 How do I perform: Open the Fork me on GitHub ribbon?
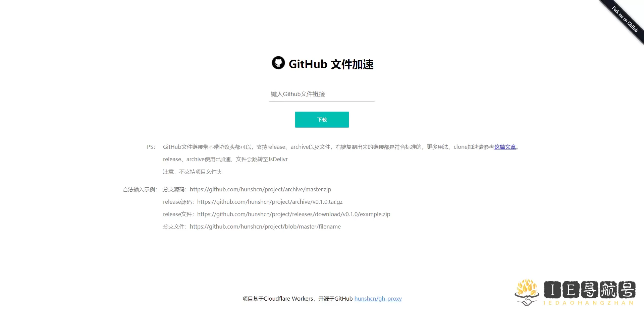pyautogui.click(x=624, y=19)
